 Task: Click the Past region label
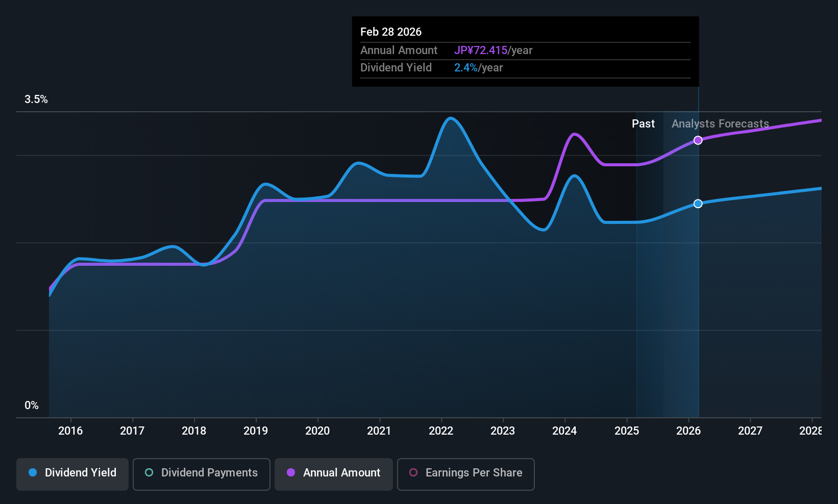tap(643, 124)
